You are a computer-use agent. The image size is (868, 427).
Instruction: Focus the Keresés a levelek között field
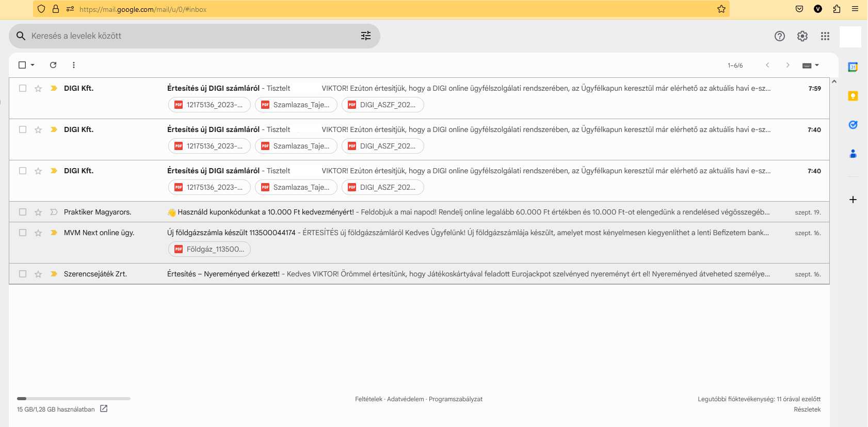point(194,36)
